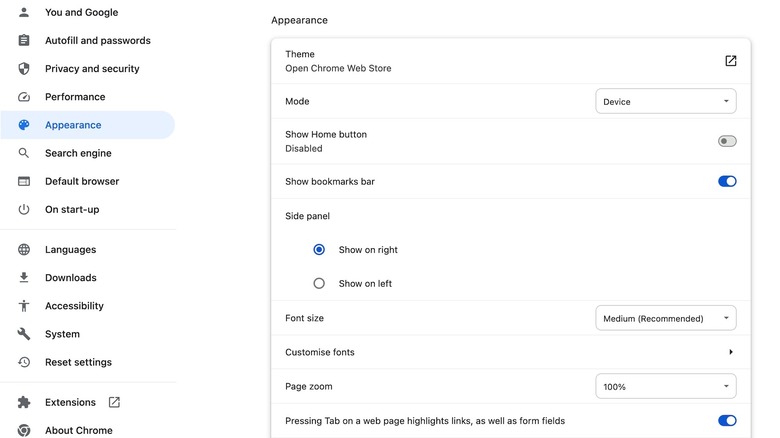780x438 pixels.
Task: Click the Downloads arrow icon
Action: point(24,278)
